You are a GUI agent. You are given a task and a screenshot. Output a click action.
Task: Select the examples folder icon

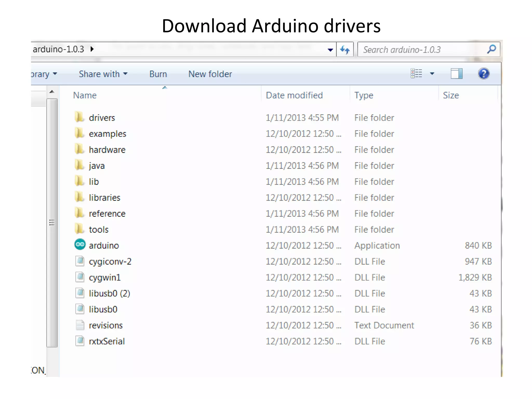click(79, 133)
